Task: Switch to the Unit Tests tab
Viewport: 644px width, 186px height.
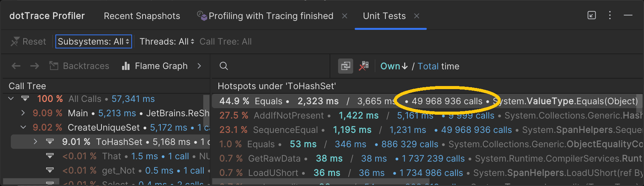Action: [384, 16]
